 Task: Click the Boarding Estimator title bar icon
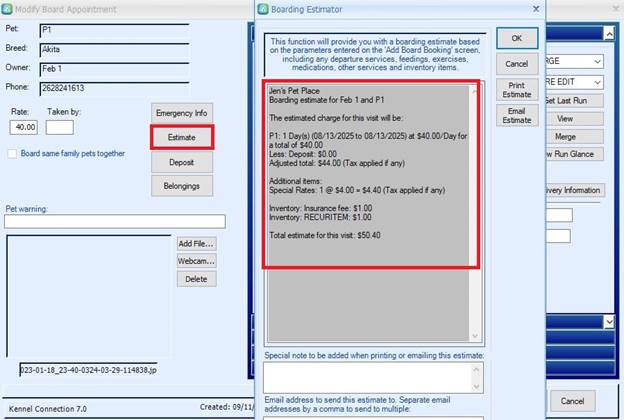[x=263, y=9]
